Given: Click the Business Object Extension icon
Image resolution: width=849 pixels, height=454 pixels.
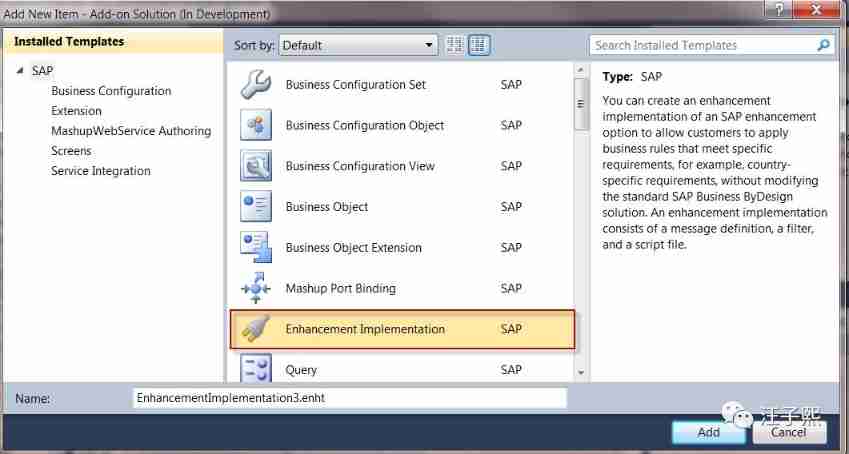Looking at the screenshot, I should point(255,248).
